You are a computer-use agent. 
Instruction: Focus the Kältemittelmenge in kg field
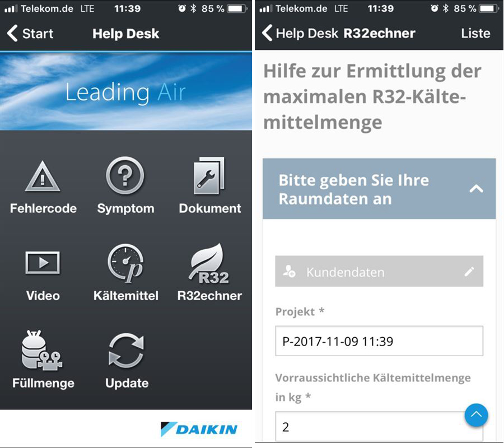(x=379, y=427)
